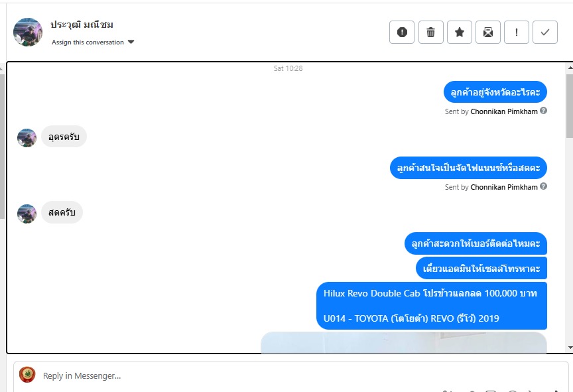573x392 pixels.
Task: Open help icon beside first Chonnikan Pimkham label
Action: (x=543, y=111)
